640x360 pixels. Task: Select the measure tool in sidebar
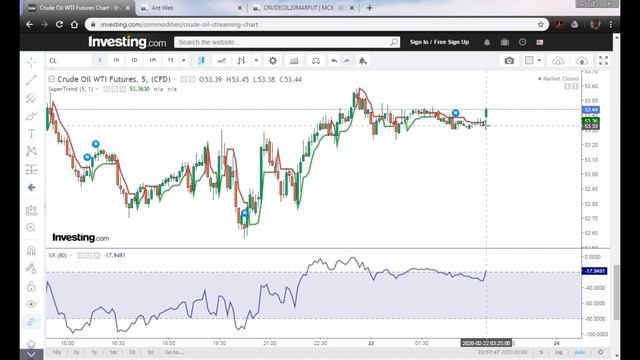pos(31,210)
